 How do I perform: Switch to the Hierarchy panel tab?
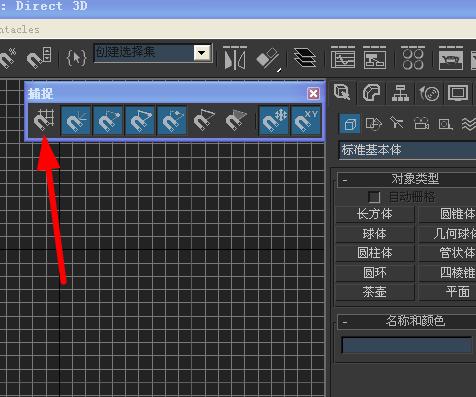click(400, 93)
